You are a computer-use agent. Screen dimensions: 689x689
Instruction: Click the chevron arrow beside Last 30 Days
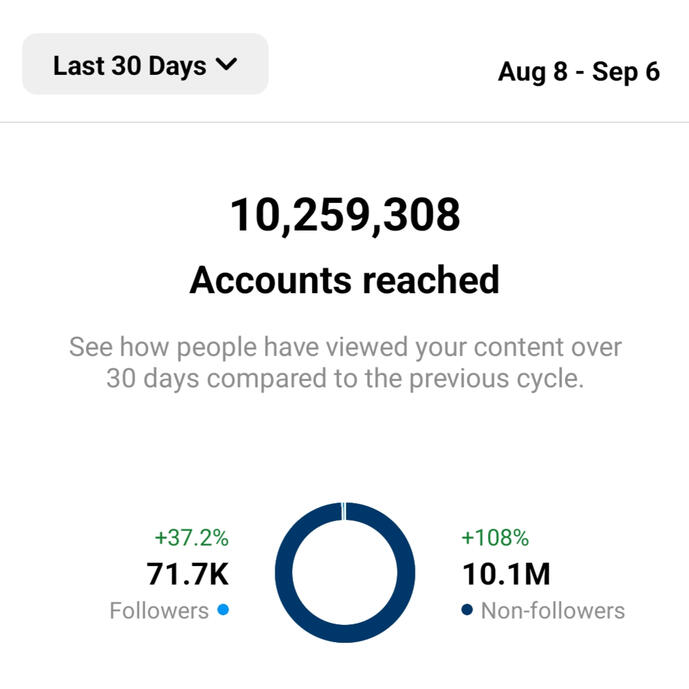click(x=226, y=65)
